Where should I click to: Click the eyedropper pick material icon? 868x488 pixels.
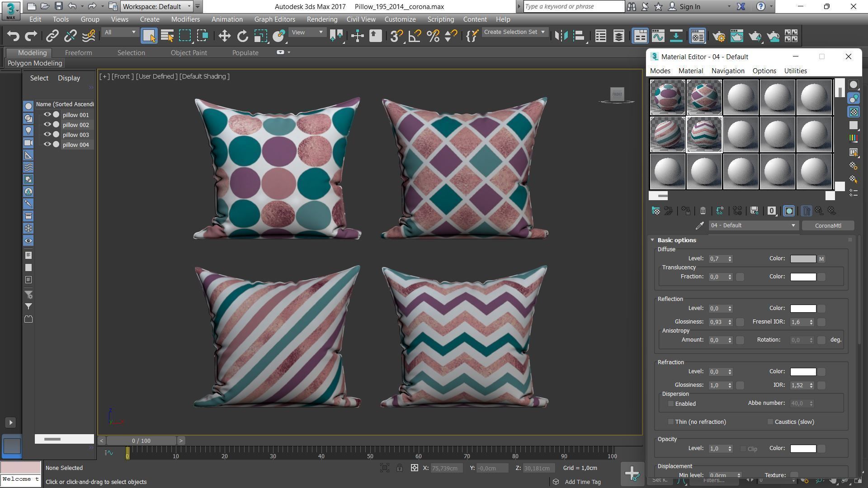point(700,225)
